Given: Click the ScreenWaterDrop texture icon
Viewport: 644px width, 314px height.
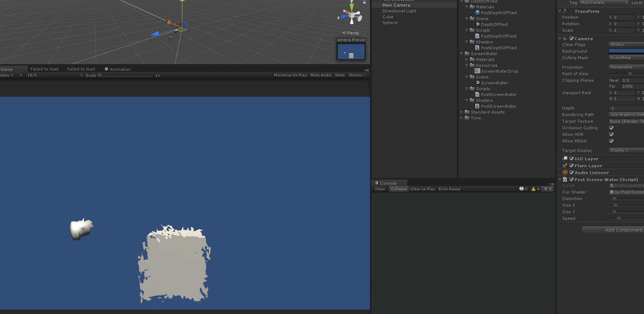Looking at the screenshot, I should click(477, 71).
